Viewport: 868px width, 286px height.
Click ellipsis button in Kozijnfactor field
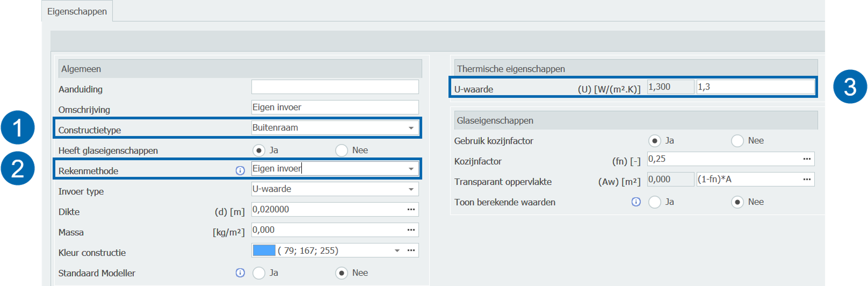pos(807,159)
